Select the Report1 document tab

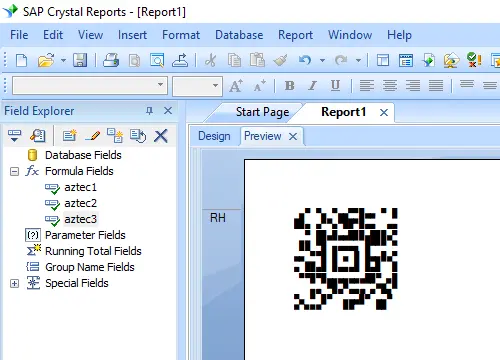point(343,112)
